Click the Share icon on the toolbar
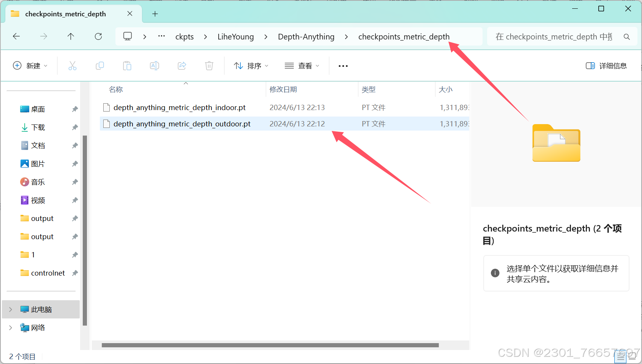Viewport: 642px width, 364px height. (181, 65)
